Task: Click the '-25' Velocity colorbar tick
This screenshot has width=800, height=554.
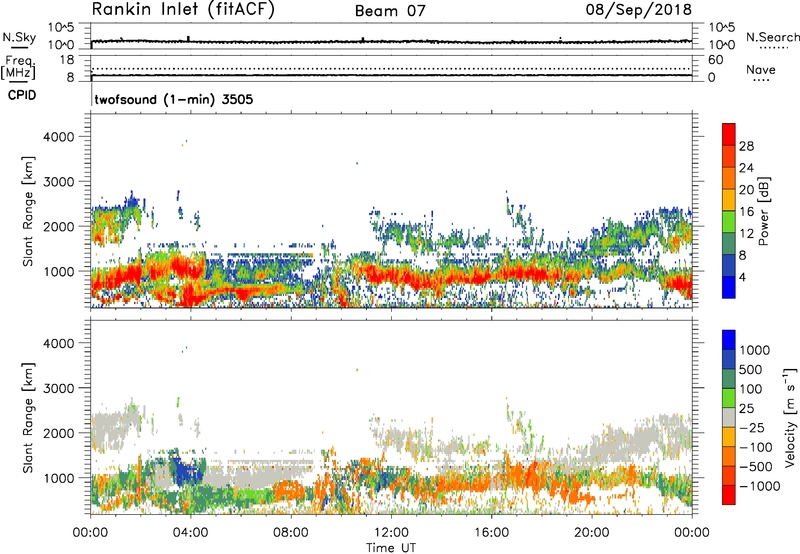Action: pos(752,428)
